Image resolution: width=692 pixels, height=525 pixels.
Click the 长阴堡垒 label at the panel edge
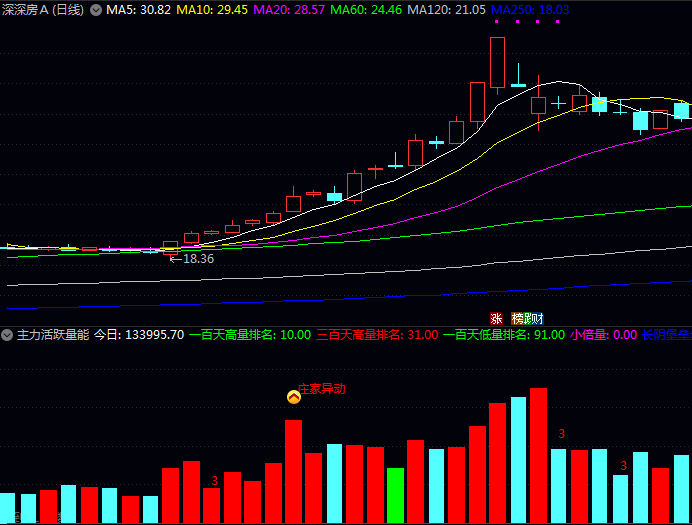(667, 335)
